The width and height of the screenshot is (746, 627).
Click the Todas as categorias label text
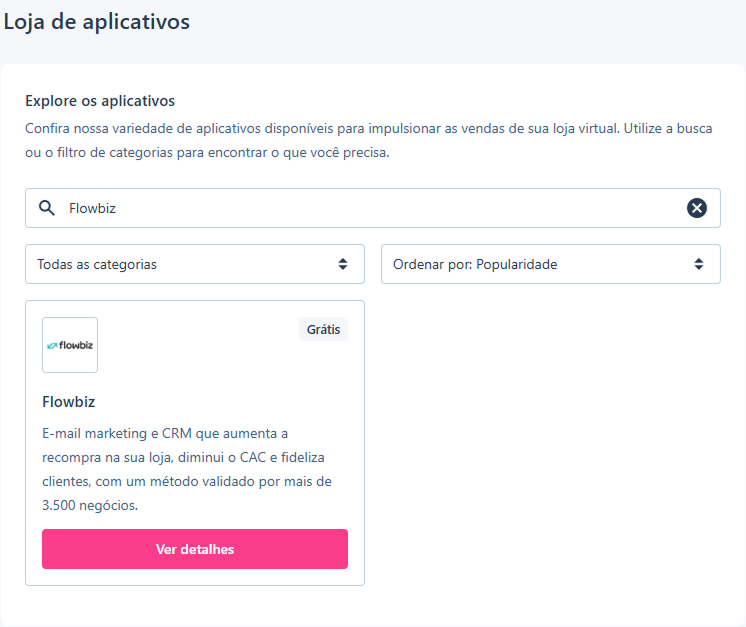tap(97, 265)
